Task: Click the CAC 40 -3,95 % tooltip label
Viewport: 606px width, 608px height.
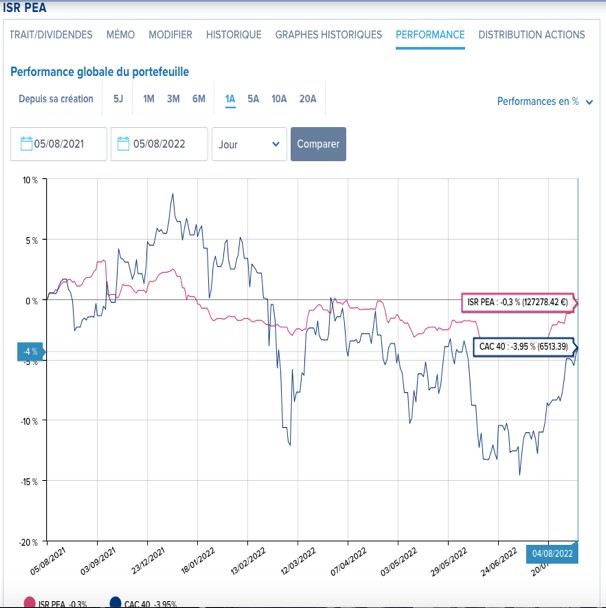Action: (x=523, y=346)
